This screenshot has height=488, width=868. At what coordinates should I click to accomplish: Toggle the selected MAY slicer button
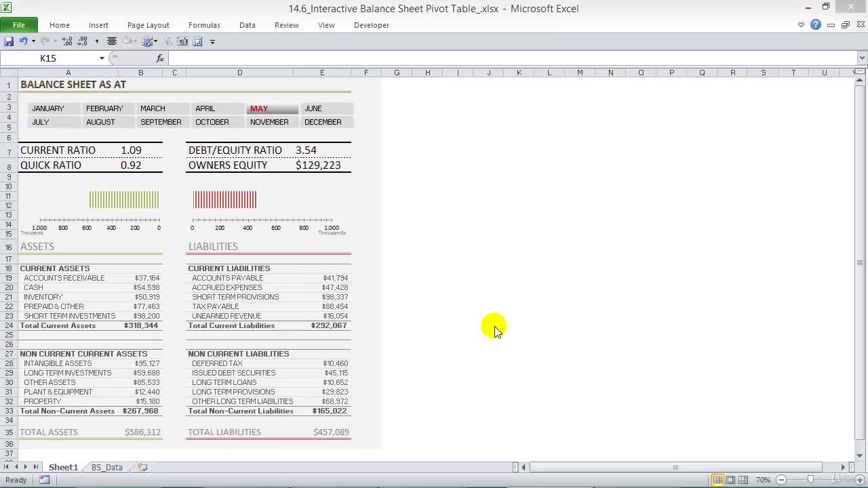(x=273, y=108)
